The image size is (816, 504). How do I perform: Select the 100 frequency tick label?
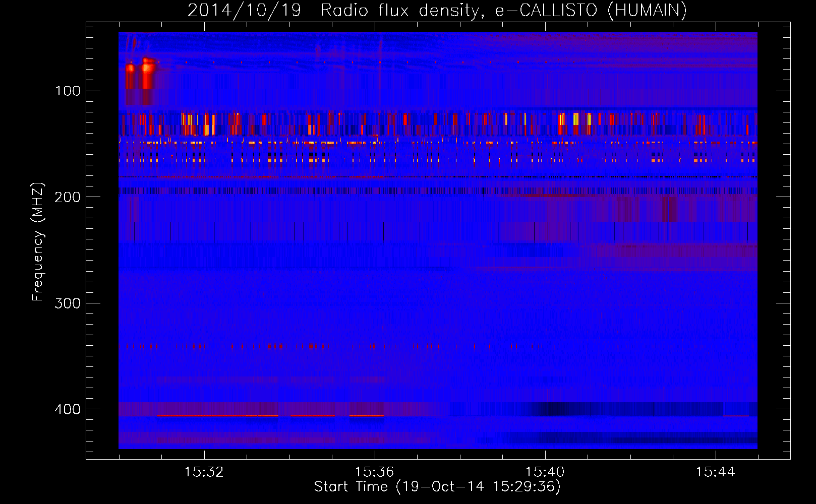tap(68, 91)
